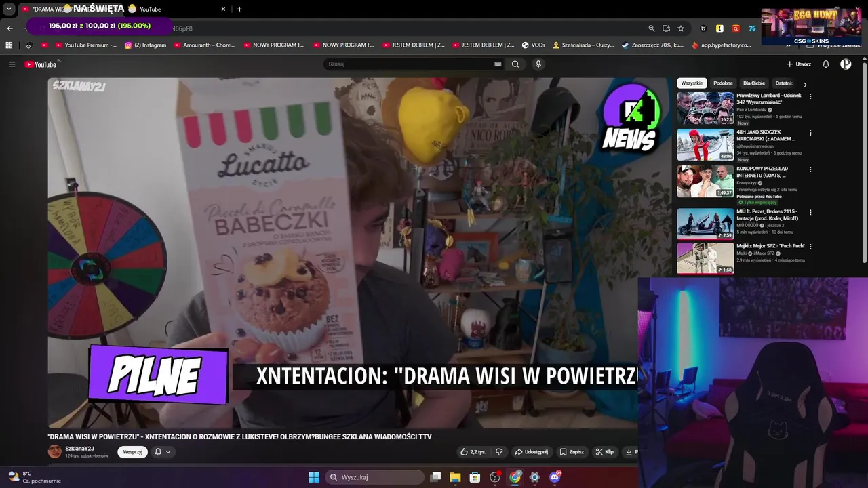
Task: Open the tab search dropdown arrow
Action: pyautogui.click(x=9, y=9)
